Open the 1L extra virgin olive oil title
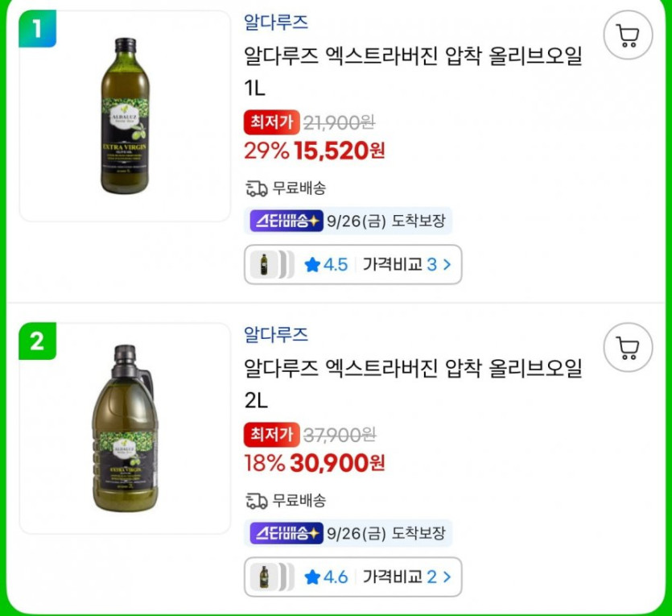672x616 pixels. [413, 58]
